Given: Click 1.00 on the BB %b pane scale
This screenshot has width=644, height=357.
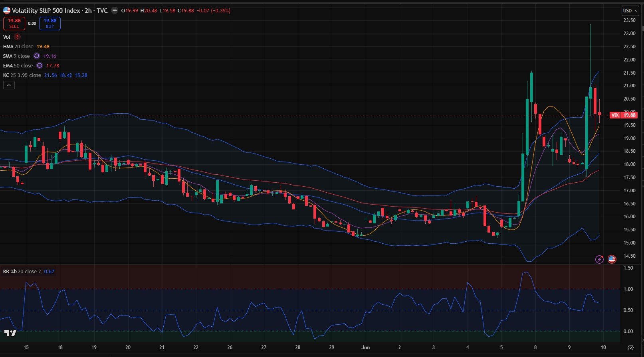Looking at the screenshot, I should pos(628,289).
